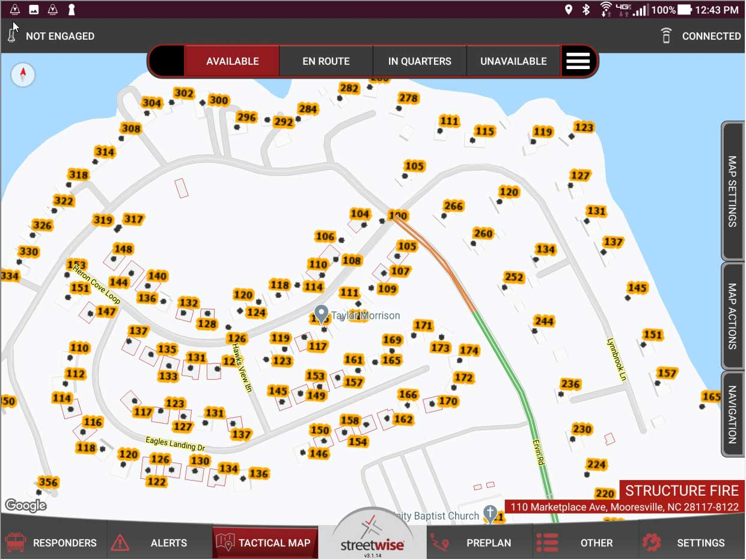This screenshot has width=746, height=560.
Task: Click the NOT ENGAGED bell icon
Action: click(11, 35)
